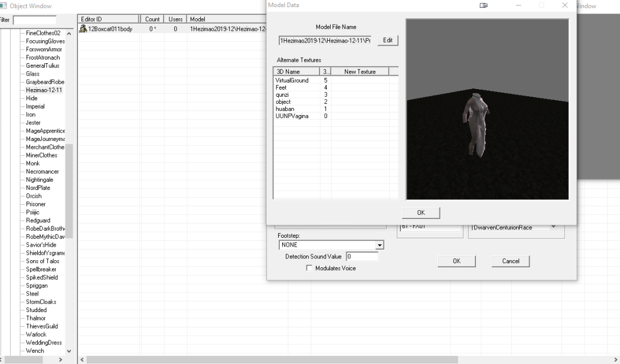Select the qunzi texture row
The image size is (620, 364).
pos(336,94)
